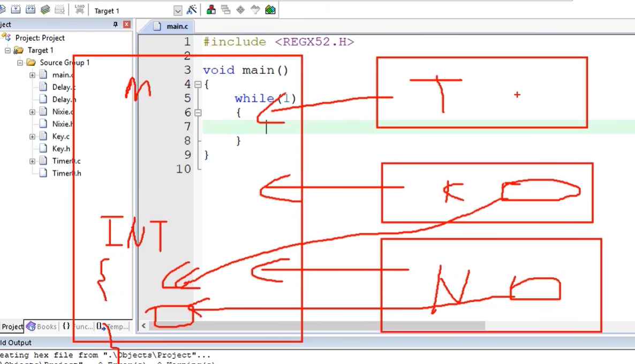Click the Manage Run-Time Environment diamond icon

click(240, 10)
